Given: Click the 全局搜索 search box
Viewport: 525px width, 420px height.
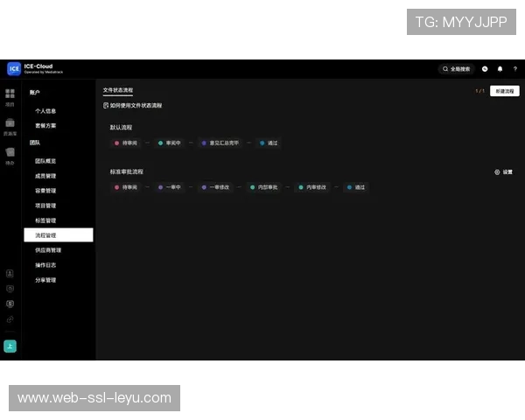Looking at the screenshot, I should (456, 68).
